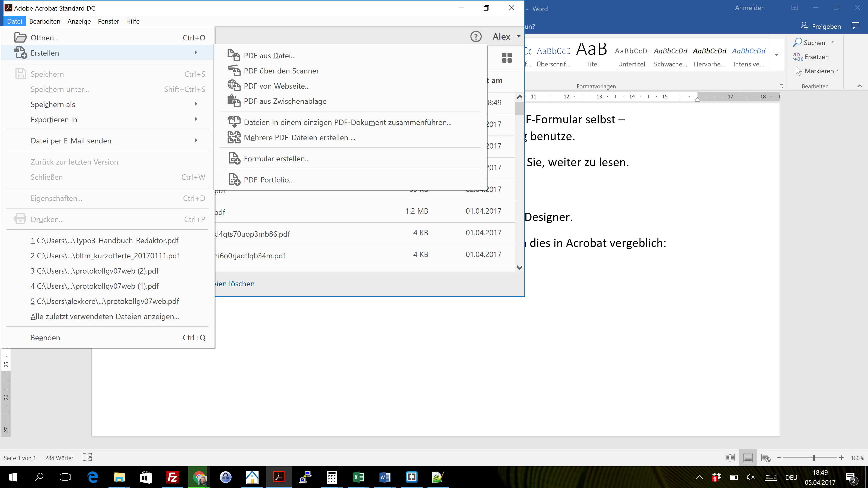Click Anmelden in Word title bar
The width and height of the screenshot is (868, 488).
click(750, 8)
